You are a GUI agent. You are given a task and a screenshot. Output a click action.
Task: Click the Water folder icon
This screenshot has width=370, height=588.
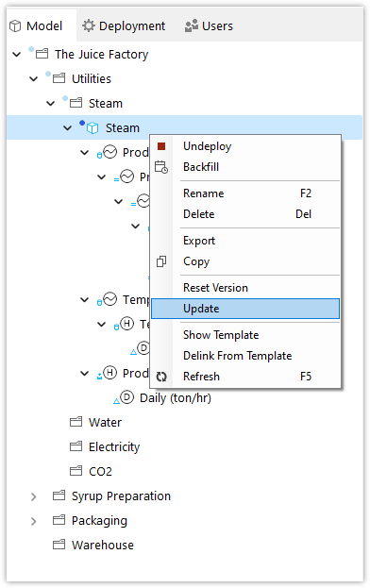point(76,422)
